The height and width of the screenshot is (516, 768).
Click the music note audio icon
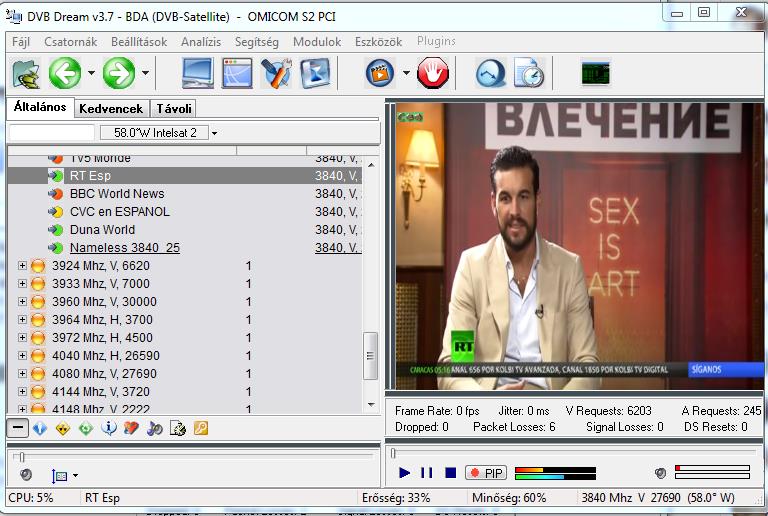point(154,429)
